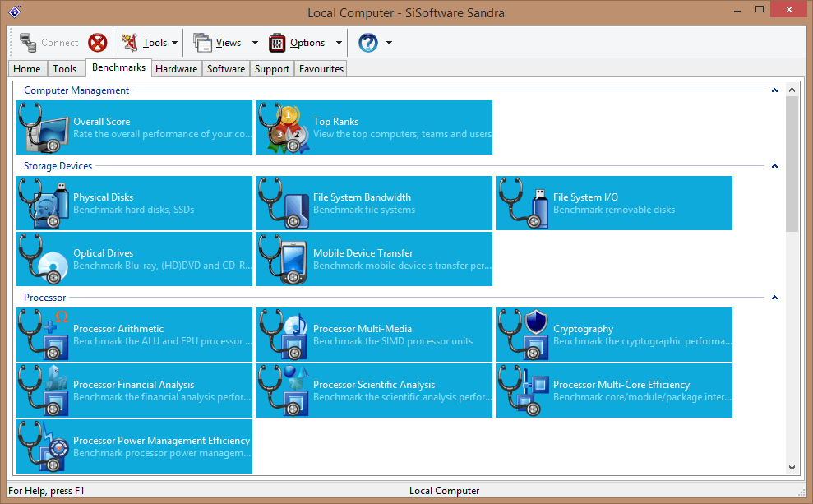Open the Tools toolbar dropdown arrow
The image size is (813, 504).
(175, 43)
